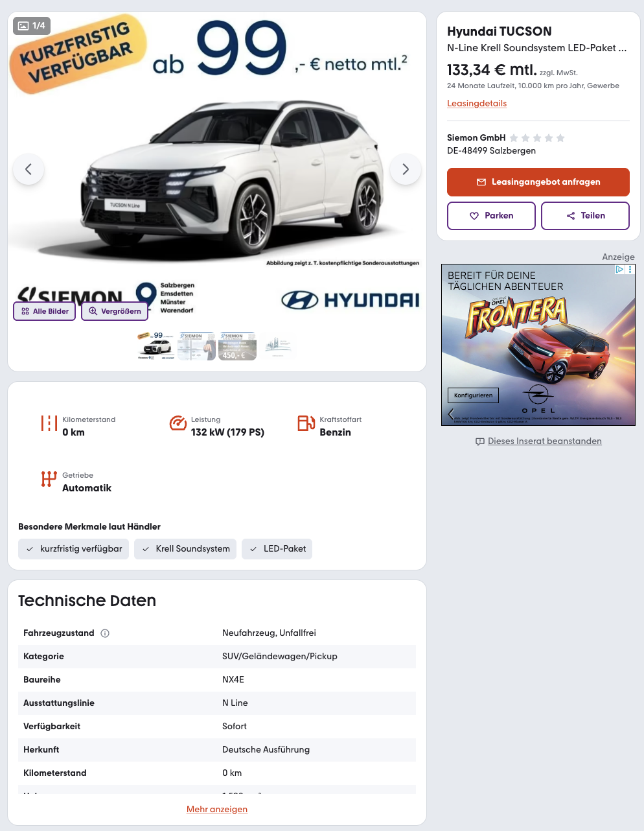Click the info icon next to Fahrzeugzustand

pos(105,633)
